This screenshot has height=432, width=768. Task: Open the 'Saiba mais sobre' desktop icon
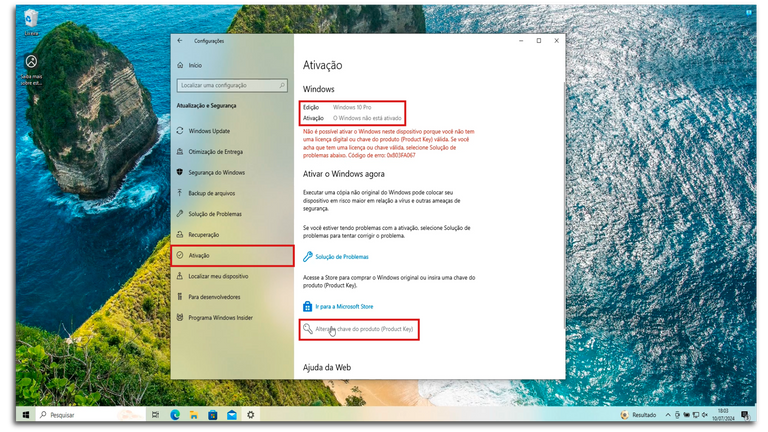31,70
